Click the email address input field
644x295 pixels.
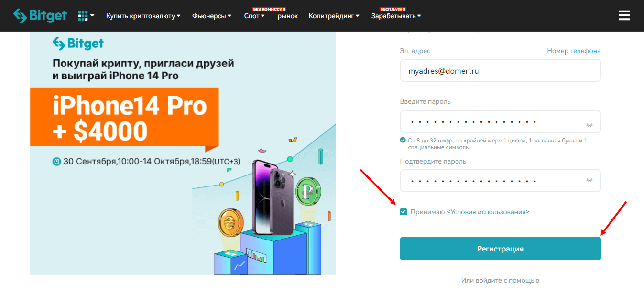tap(500, 71)
